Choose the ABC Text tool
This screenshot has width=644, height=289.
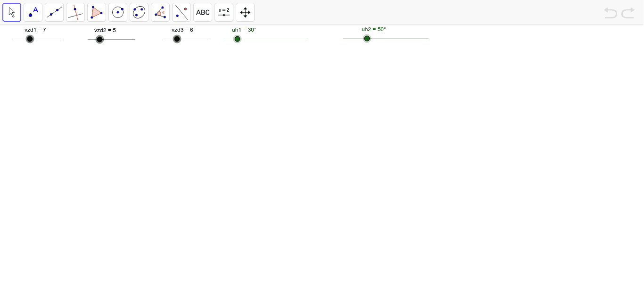[203, 12]
